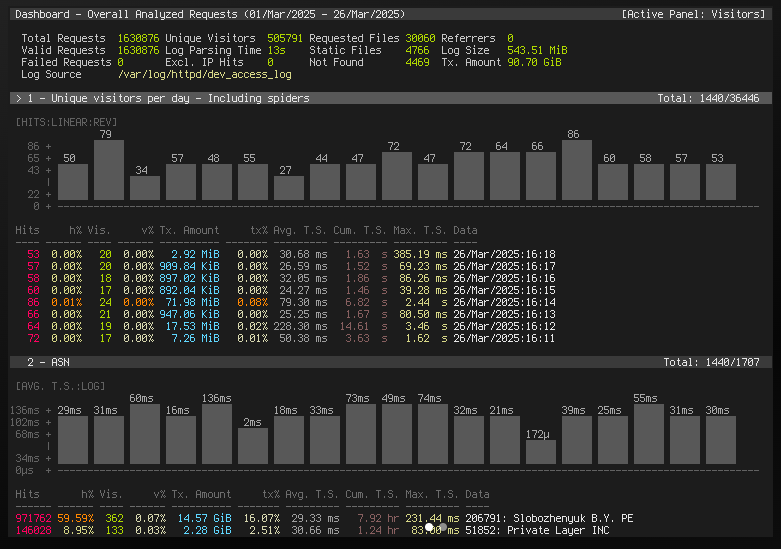Screen dimensions: 781x549
Task: Click the visitors chart bar labeled 53
Action: (721, 182)
